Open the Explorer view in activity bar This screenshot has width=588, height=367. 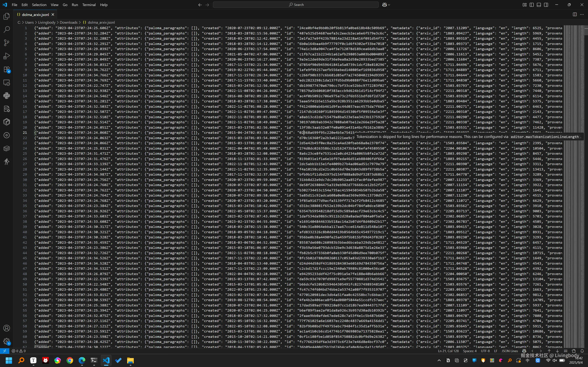coord(7,17)
